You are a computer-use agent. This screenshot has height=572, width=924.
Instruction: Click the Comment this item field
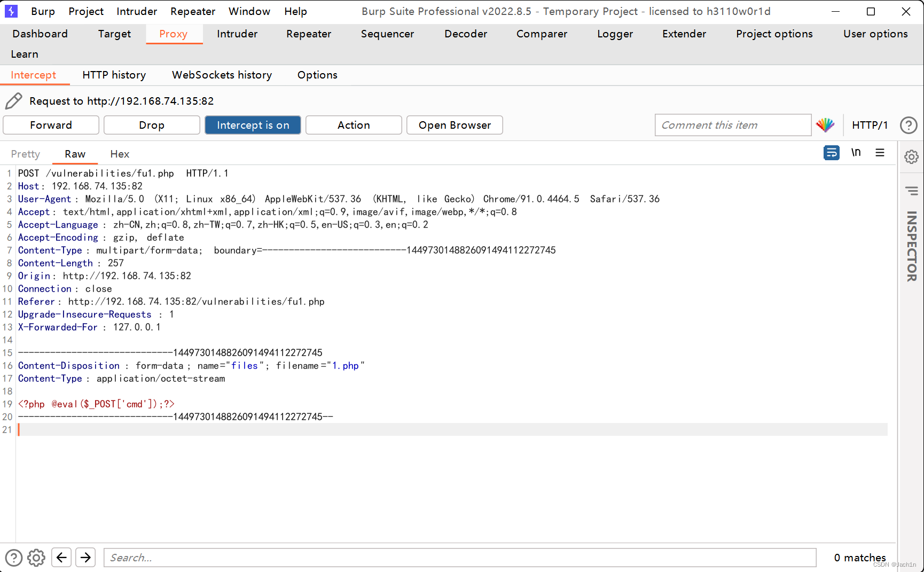point(733,125)
